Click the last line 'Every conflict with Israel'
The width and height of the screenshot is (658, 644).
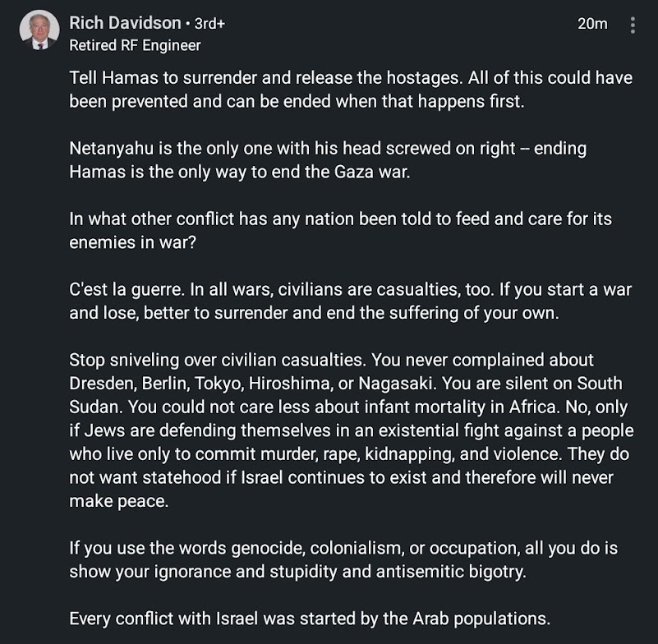310,619
